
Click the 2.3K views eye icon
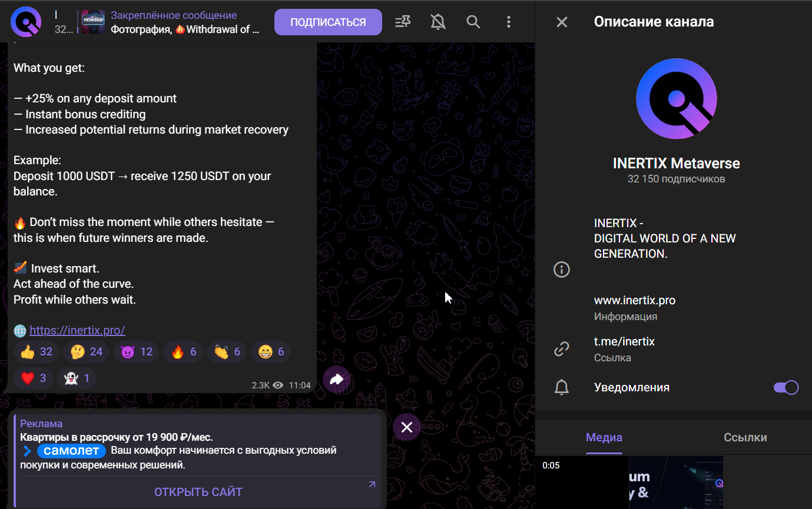point(278,385)
